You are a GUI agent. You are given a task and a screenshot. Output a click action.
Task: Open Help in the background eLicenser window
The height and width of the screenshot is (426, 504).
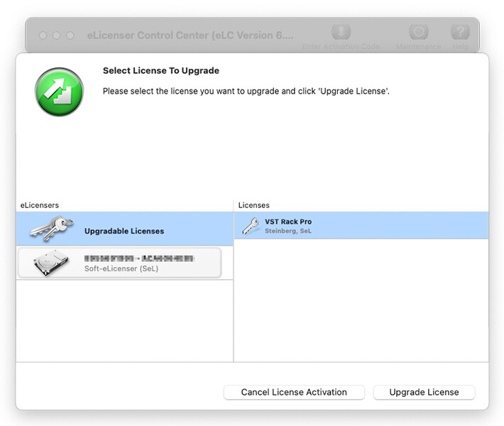(460, 38)
